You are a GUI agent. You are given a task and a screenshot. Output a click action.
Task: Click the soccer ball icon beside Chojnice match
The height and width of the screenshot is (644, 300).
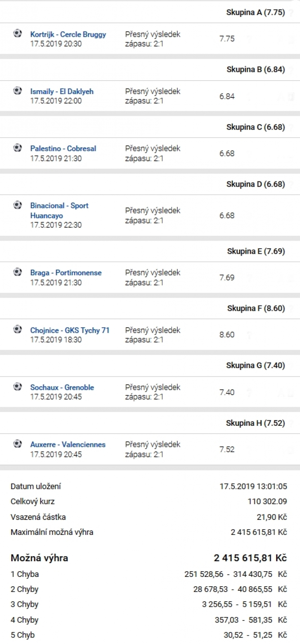click(x=18, y=329)
